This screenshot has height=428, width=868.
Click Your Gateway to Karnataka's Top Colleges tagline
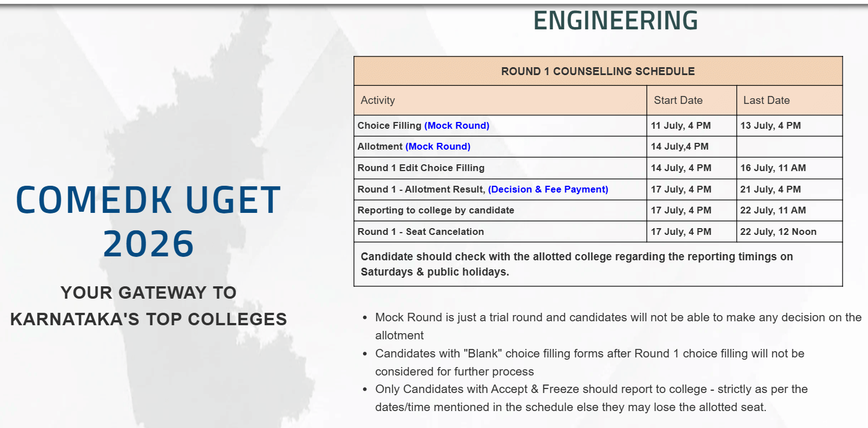point(149,306)
